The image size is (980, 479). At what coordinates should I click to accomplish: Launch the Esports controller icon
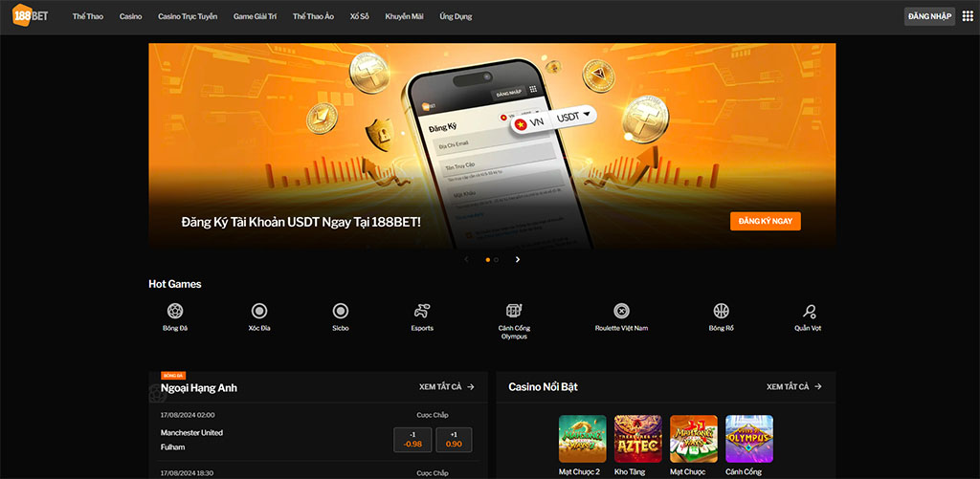422,311
